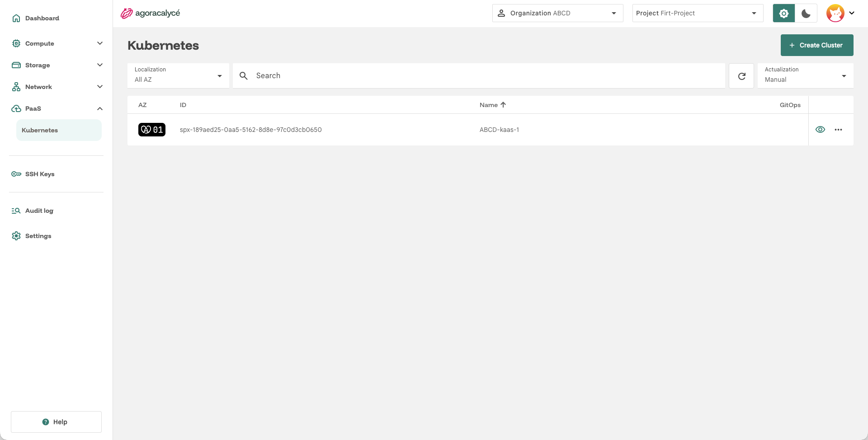Click Create Cluster button
The height and width of the screenshot is (440, 868).
817,45
